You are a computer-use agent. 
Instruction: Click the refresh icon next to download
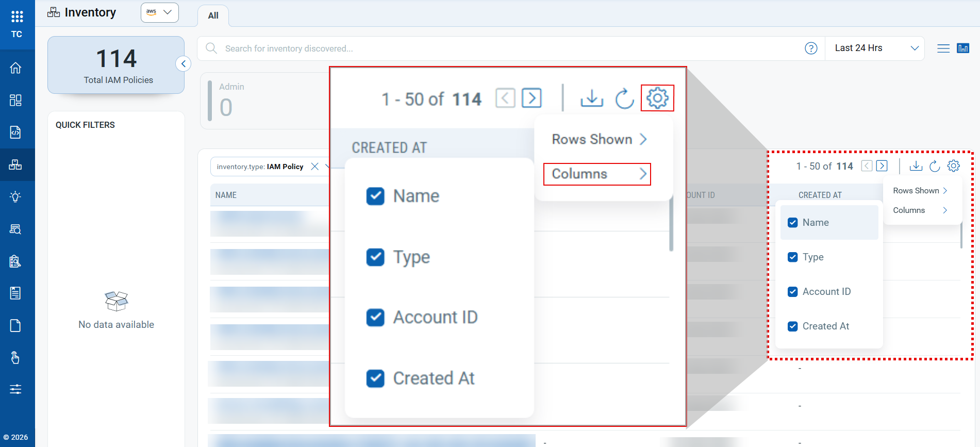click(934, 166)
